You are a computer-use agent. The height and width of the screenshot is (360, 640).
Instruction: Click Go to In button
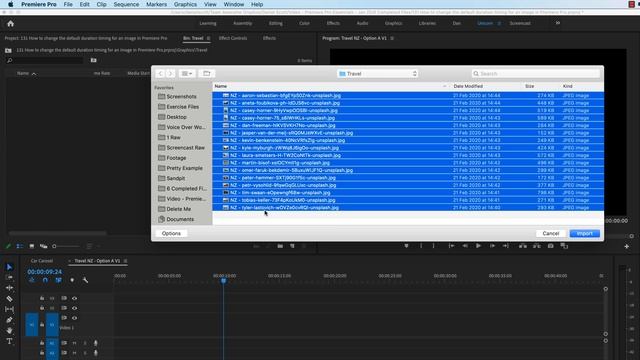coord(451,246)
